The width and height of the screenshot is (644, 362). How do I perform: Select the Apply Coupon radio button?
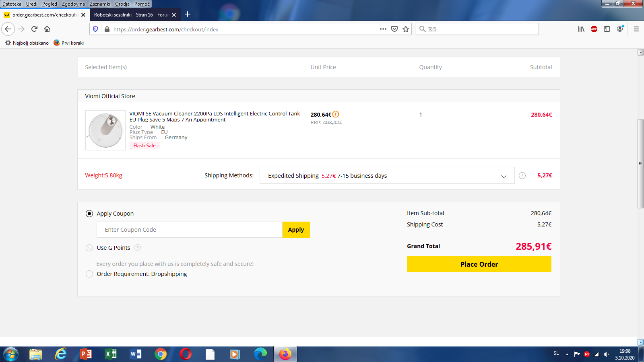tap(89, 214)
